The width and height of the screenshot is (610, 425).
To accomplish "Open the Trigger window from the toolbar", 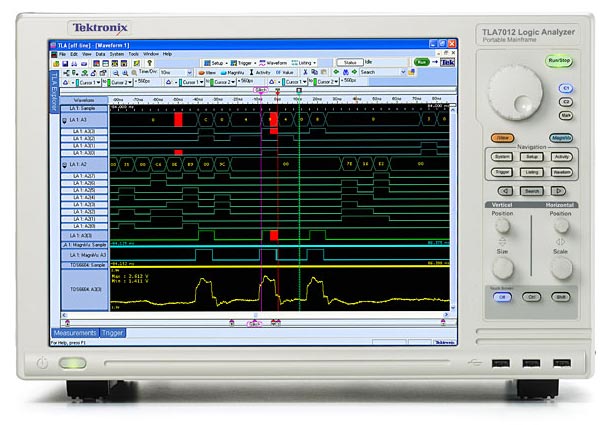I will pos(242,63).
